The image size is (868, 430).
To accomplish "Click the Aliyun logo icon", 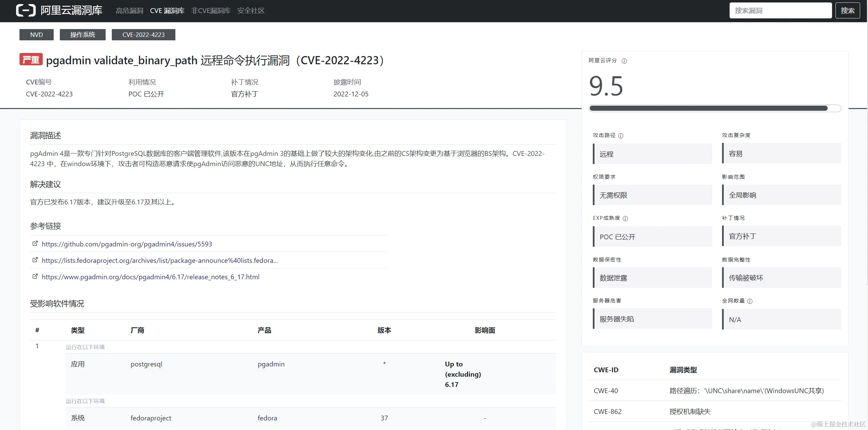I will click(26, 11).
